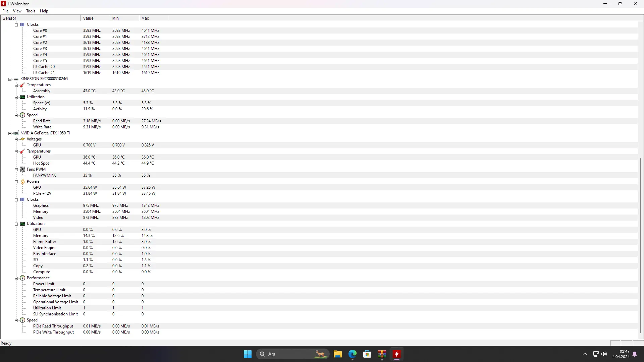Open the Help menu

[x=44, y=11]
